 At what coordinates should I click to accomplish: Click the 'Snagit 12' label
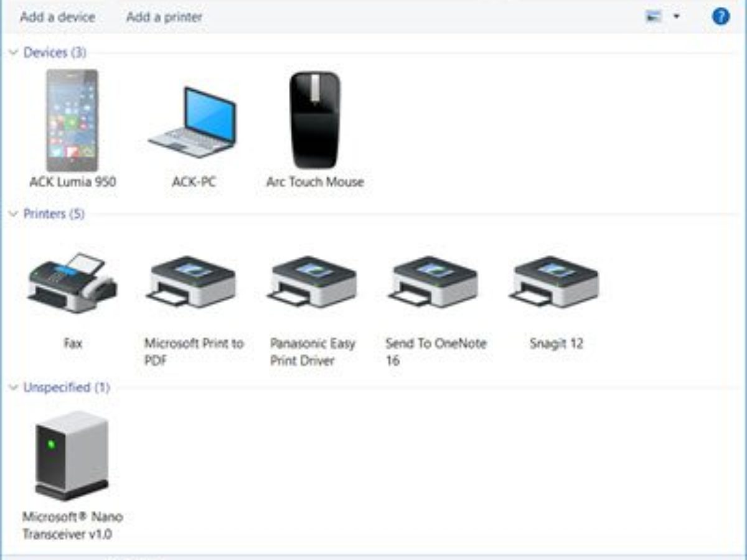point(556,343)
